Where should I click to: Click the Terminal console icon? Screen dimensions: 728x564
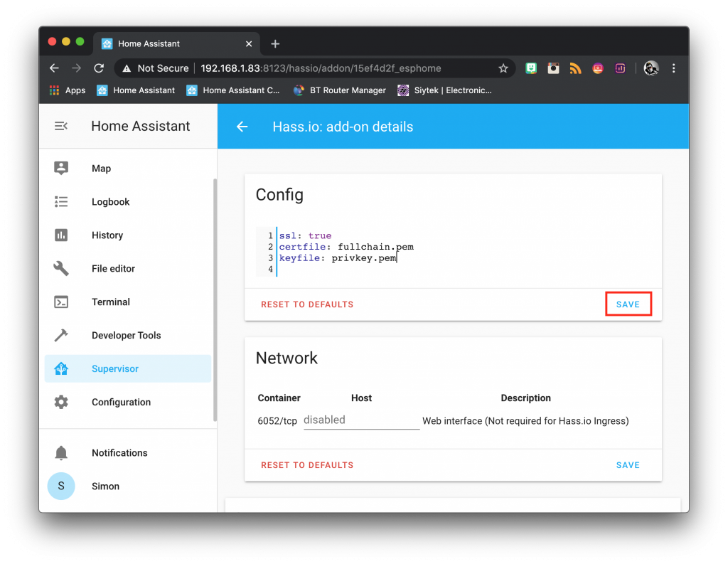click(61, 302)
